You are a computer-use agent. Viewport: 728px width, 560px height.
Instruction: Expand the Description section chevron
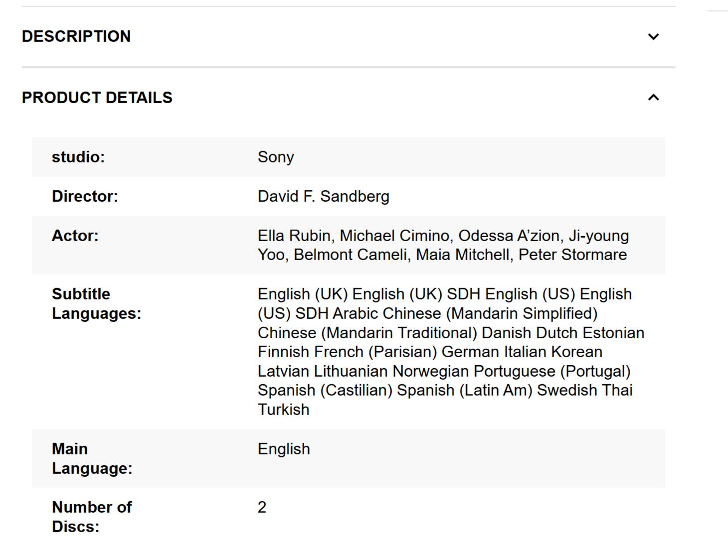[x=653, y=36]
